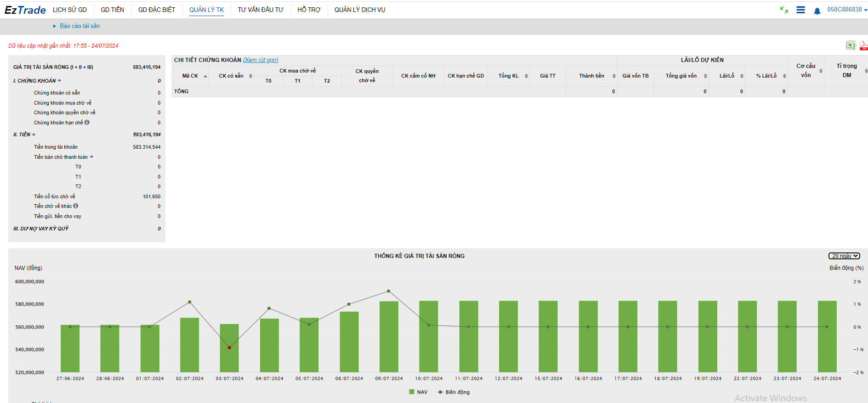The height and width of the screenshot is (403, 868).
Task: Select the 27/06/2024 NAV bar
Action: [x=70, y=348]
